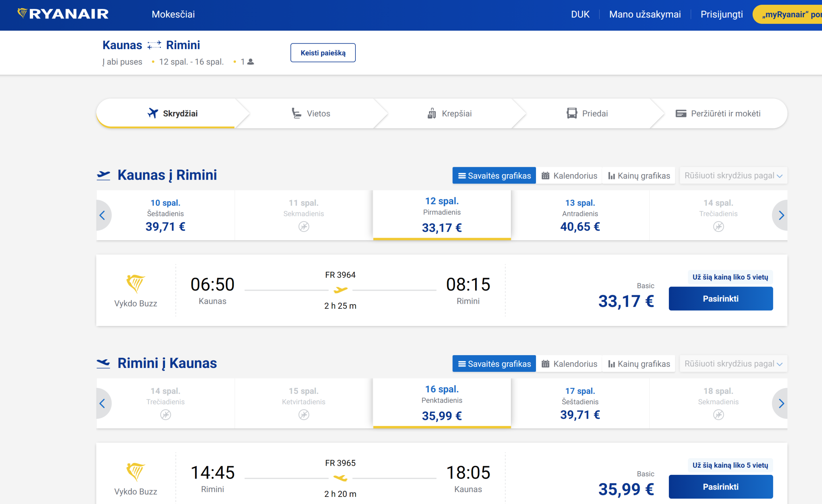Click the departing plane icon beside Kaunas į Rimini

click(x=103, y=175)
